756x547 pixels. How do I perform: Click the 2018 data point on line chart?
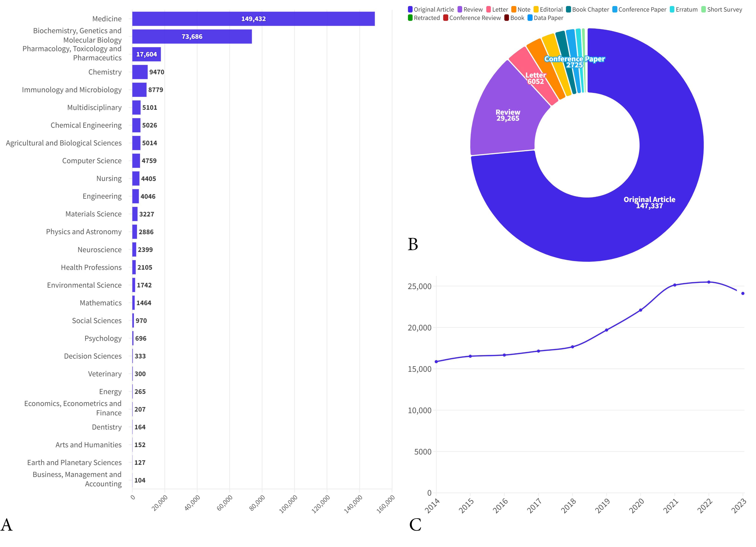click(x=573, y=347)
